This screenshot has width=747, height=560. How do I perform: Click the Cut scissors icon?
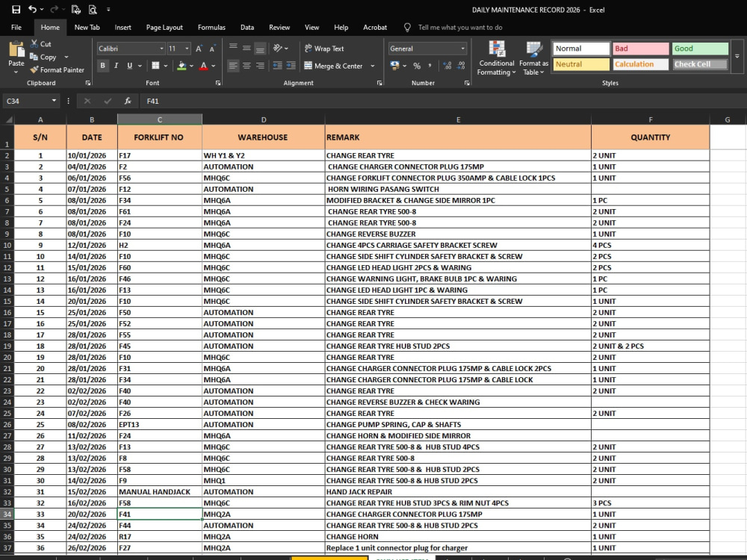[x=34, y=44]
